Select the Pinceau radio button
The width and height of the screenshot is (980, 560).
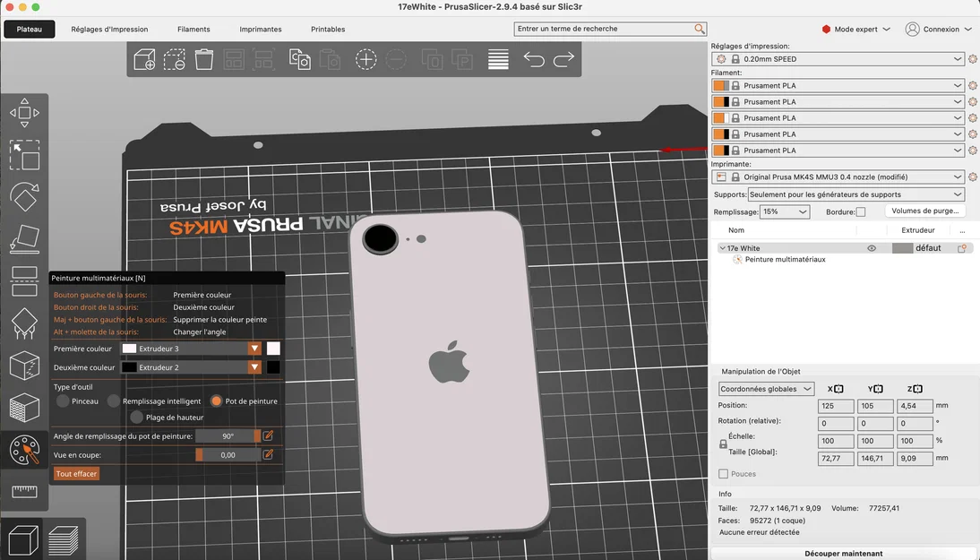pos(63,401)
